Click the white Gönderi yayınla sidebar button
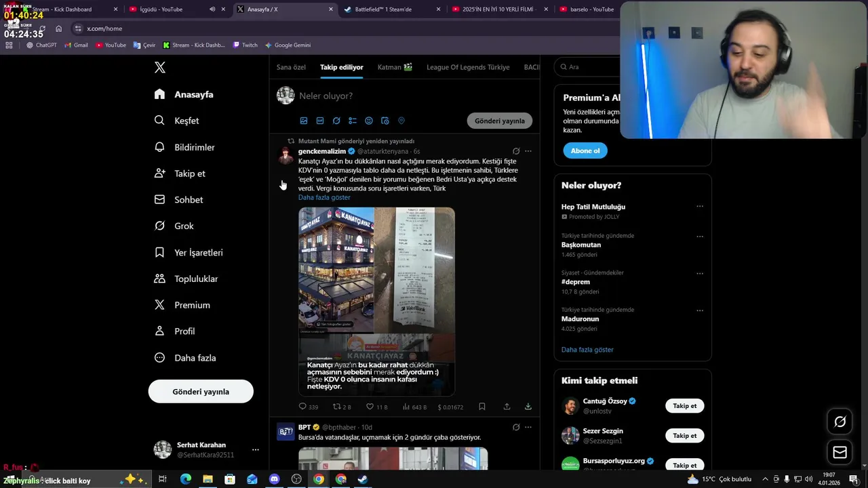Screen dimensions: 868x488 [x=201, y=392]
